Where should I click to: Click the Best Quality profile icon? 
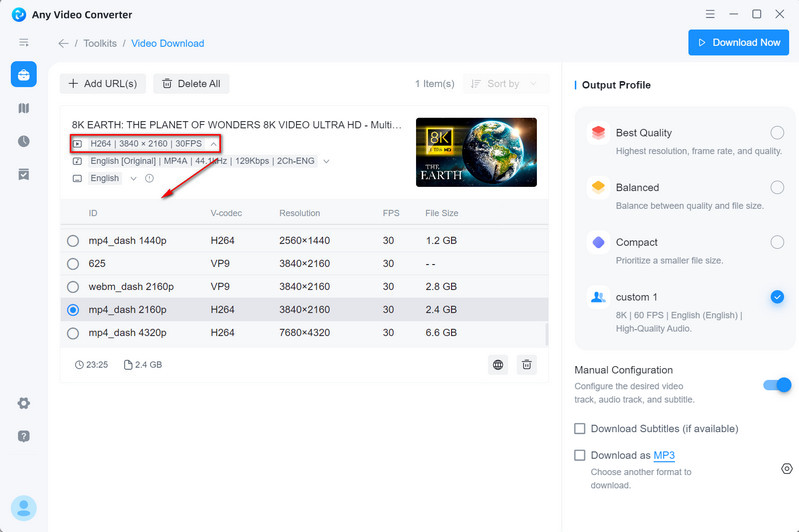click(598, 133)
